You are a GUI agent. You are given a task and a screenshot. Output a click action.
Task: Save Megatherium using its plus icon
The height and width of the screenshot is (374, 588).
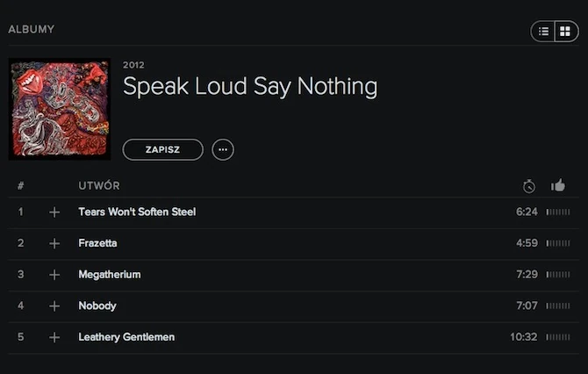[54, 275]
